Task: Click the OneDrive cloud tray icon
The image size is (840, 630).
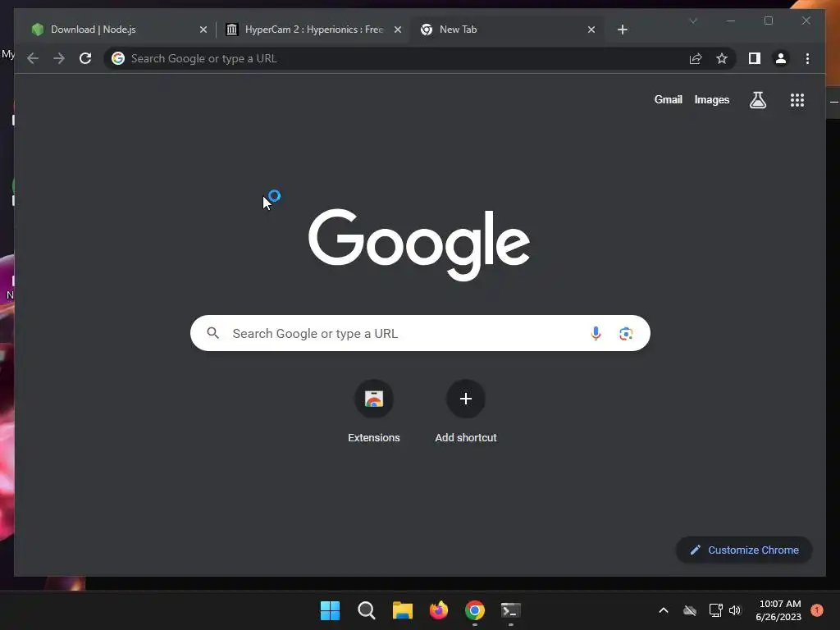Action: [689, 610]
